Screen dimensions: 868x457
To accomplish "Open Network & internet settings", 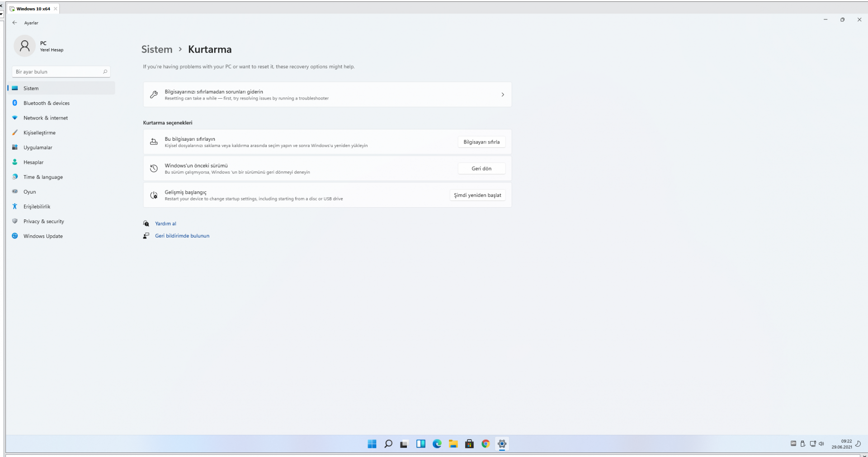I will (x=61, y=118).
